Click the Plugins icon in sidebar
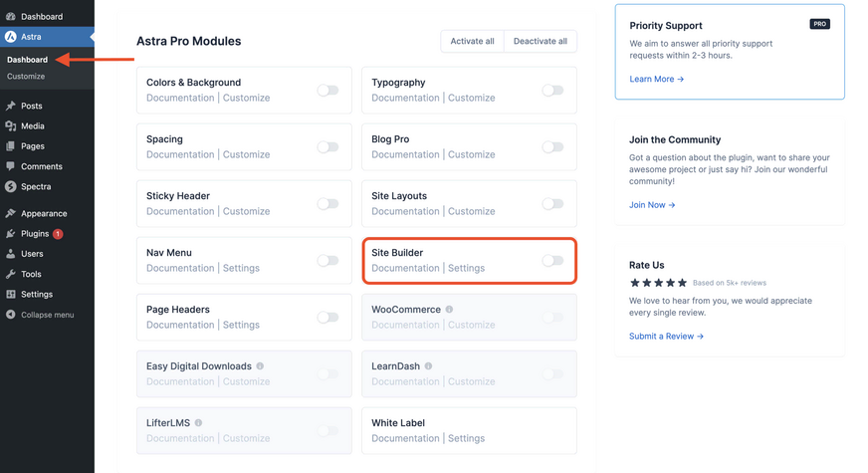868x473 pixels. point(11,234)
